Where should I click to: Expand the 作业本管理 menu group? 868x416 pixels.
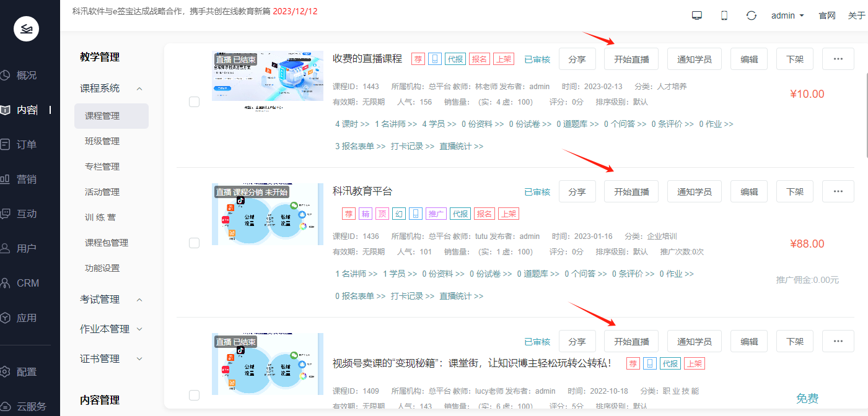tap(139, 329)
